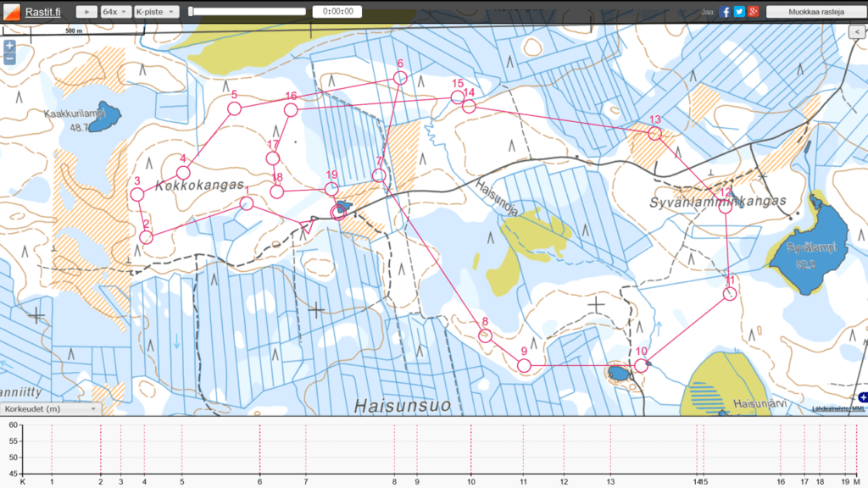Expand the Korkeudet (m) profile dropdown
The height and width of the screenshot is (488, 868).
click(49, 408)
